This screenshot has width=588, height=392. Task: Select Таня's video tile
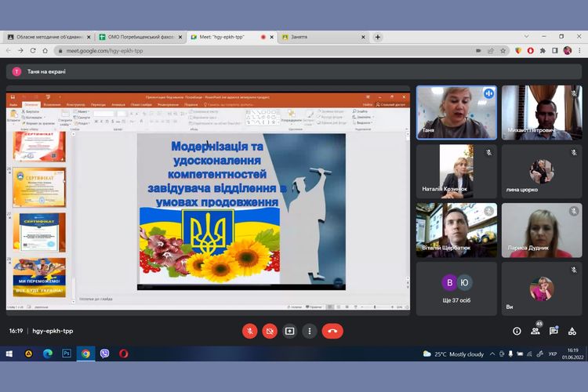(x=456, y=112)
